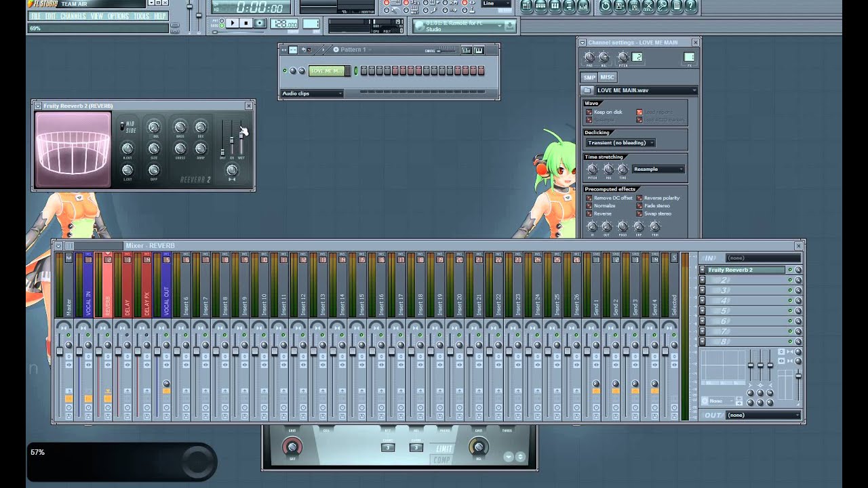Open the HELP menu
The height and width of the screenshot is (488, 868).
click(160, 16)
